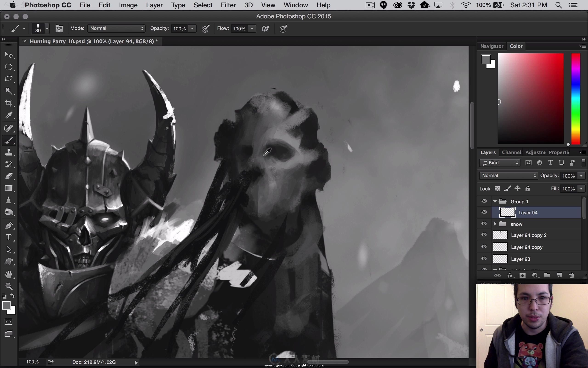Open the layer filter Kind dropdown
The width and height of the screenshot is (588, 368).
(x=500, y=163)
